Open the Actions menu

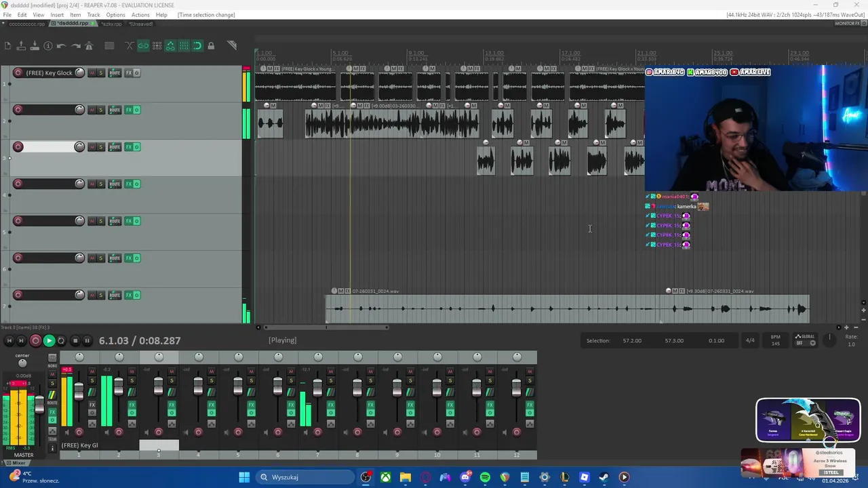click(x=140, y=15)
